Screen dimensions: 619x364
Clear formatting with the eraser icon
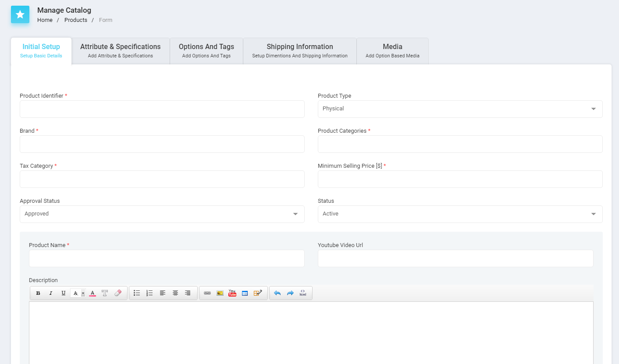point(118,293)
